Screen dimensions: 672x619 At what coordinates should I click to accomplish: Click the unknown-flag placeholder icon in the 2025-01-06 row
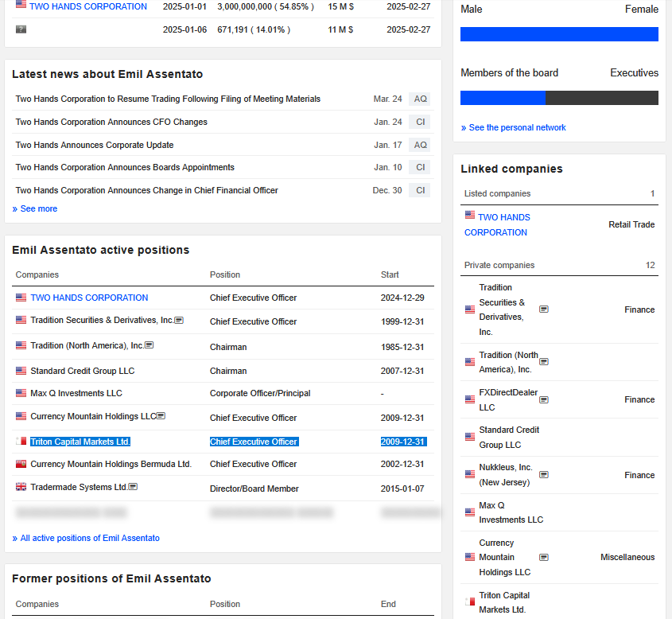[21, 29]
